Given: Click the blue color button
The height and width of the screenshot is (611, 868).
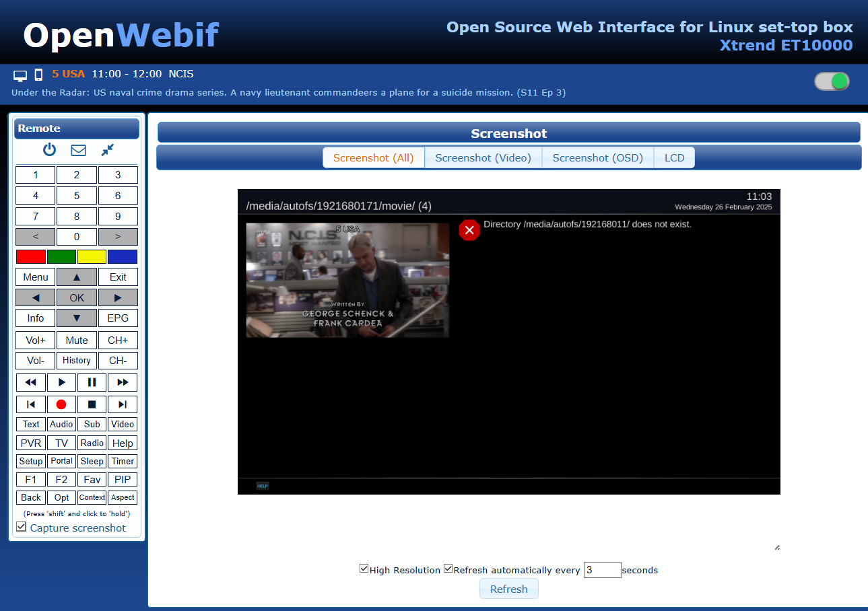Looking at the screenshot, I should (x=123, y=256).
